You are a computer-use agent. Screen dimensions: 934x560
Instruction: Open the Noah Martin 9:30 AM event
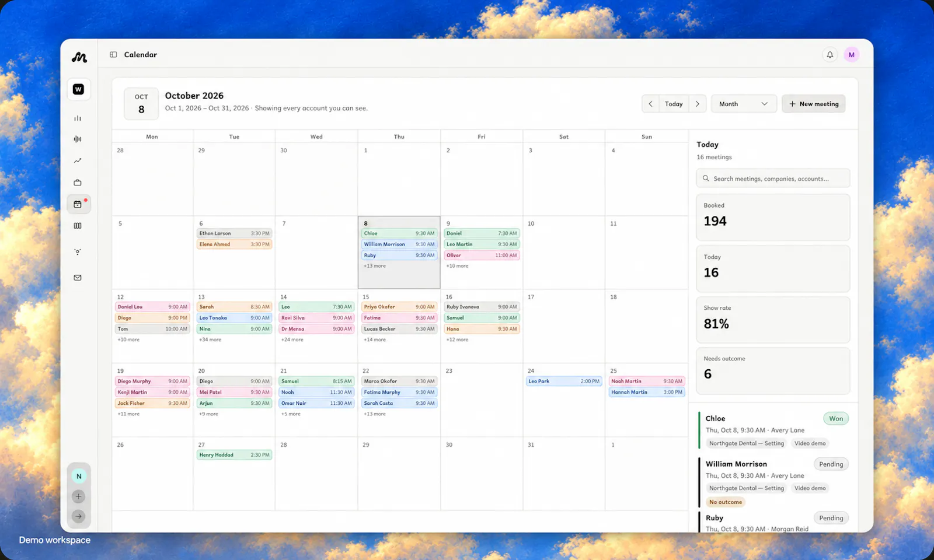point(647,381)
